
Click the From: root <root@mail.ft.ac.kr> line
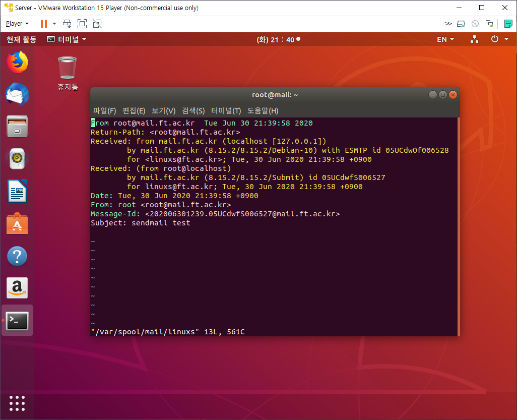coord(161,205)
